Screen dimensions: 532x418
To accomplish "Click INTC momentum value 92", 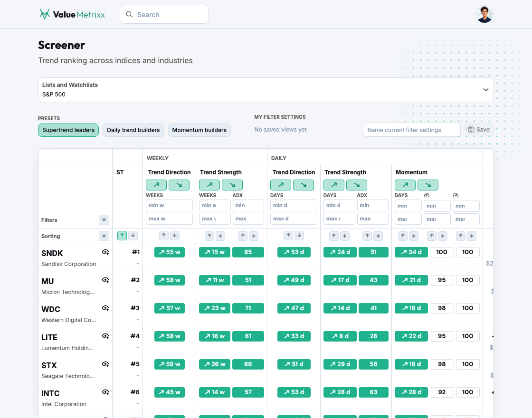I will pyautogui.click(x=442, y=392).
